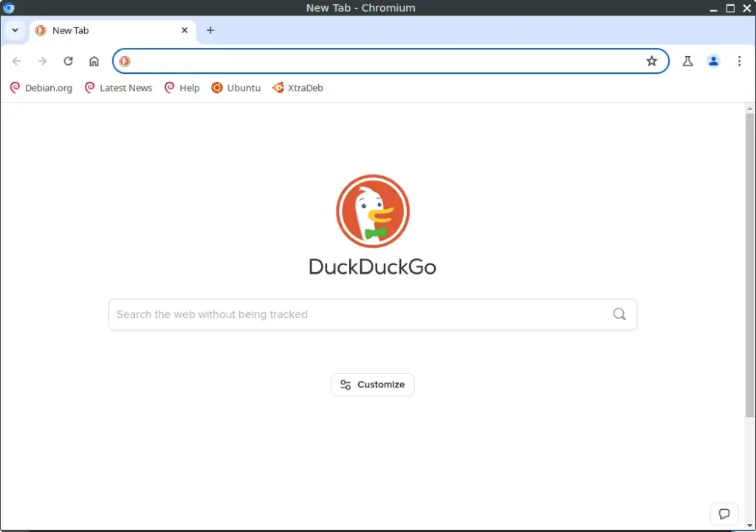Open Chromium Labs flask icon
This screenshot has width=756, height=532.
(687, 61)
